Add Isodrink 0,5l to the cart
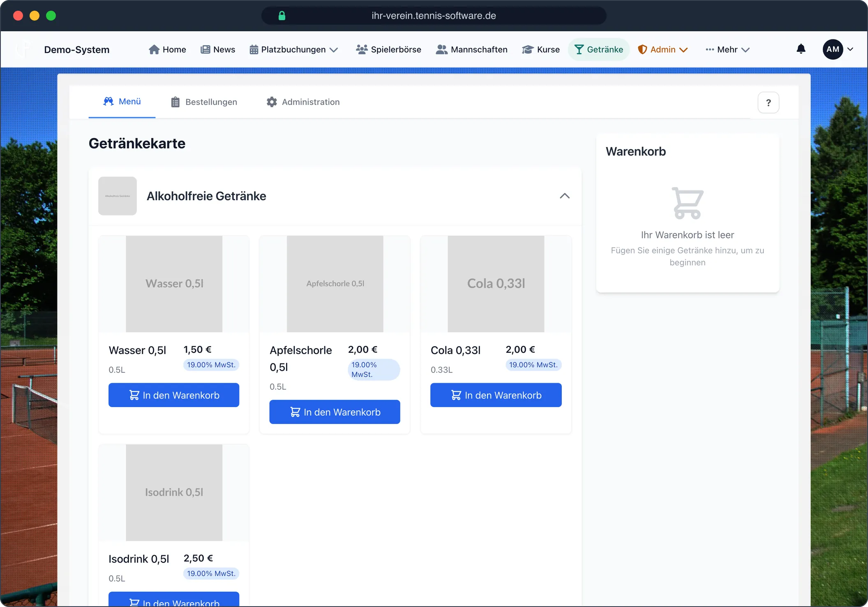Screen dimensions: 868x607 tap(174, 600)
